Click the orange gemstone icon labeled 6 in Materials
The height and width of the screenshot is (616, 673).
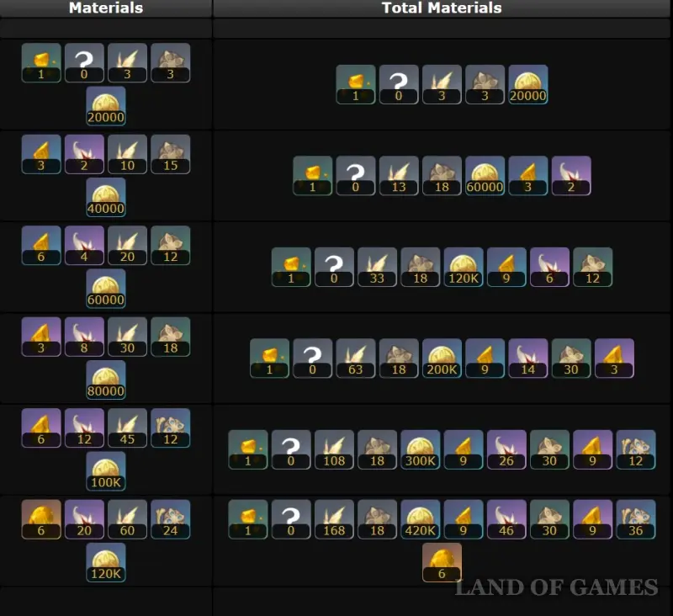40,519
